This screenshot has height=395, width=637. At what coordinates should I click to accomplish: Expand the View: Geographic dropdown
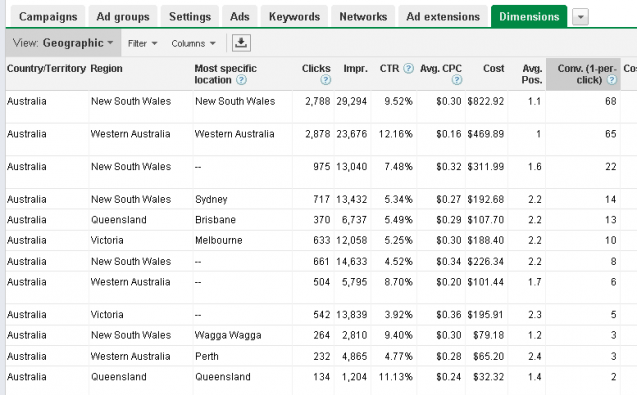click(x=63, y=43)
